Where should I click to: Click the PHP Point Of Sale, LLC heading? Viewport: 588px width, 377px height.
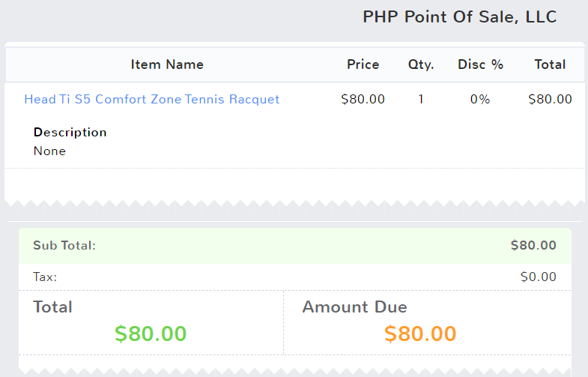pyautogui.click(x=460, y=17)
